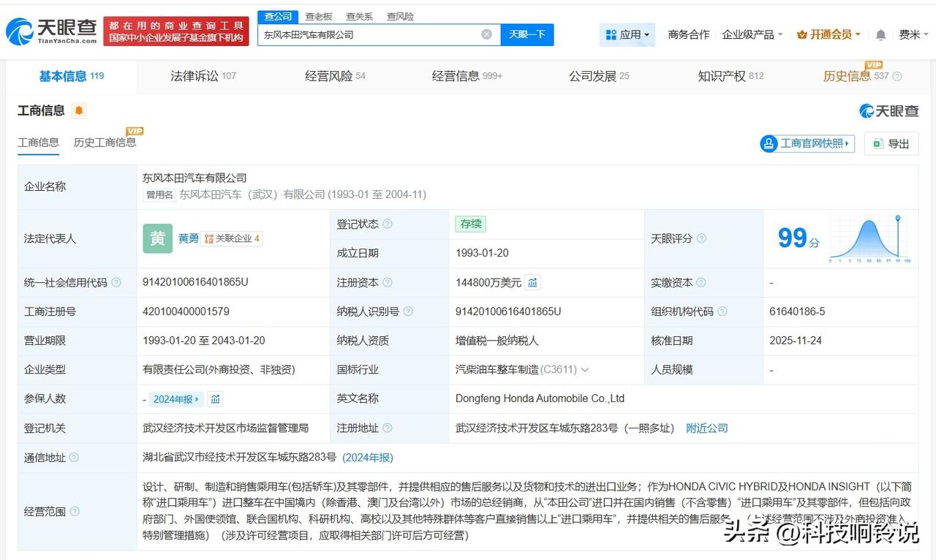Click the (2024年报) link after the mailing address
The height and width of the screenshot is (560, 936).
[x=368, y=458]
